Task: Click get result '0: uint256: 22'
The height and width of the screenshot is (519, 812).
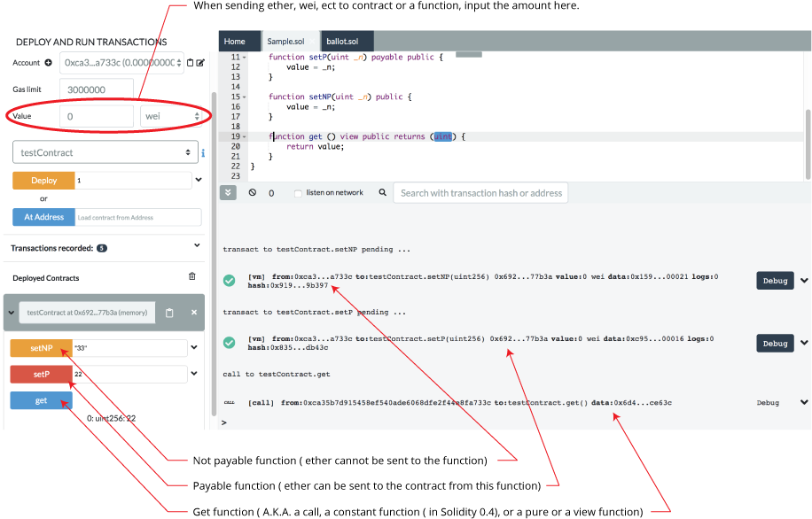Action: click(112, 419)
